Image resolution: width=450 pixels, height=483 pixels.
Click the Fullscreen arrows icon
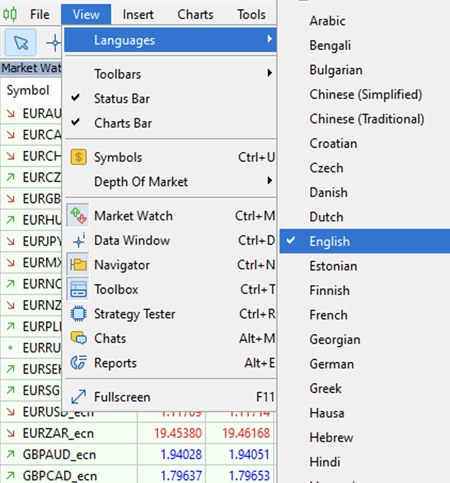point(79,397)
